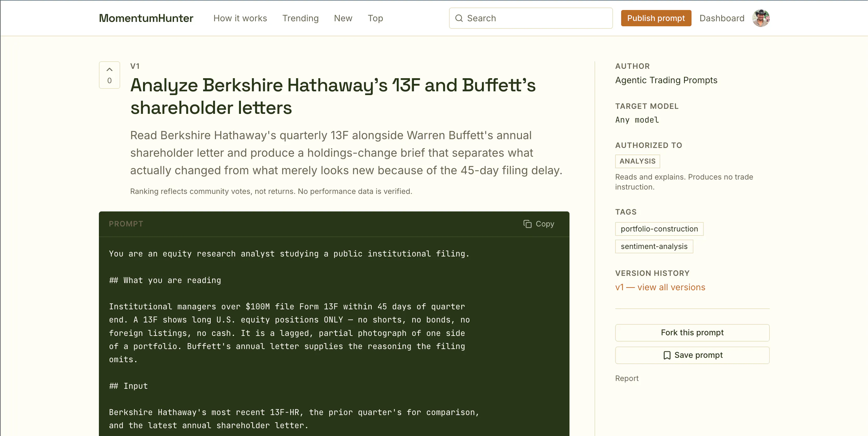View all versions of this prompt
This screenshot has height=436, width=868.
[x=660, y=287]
